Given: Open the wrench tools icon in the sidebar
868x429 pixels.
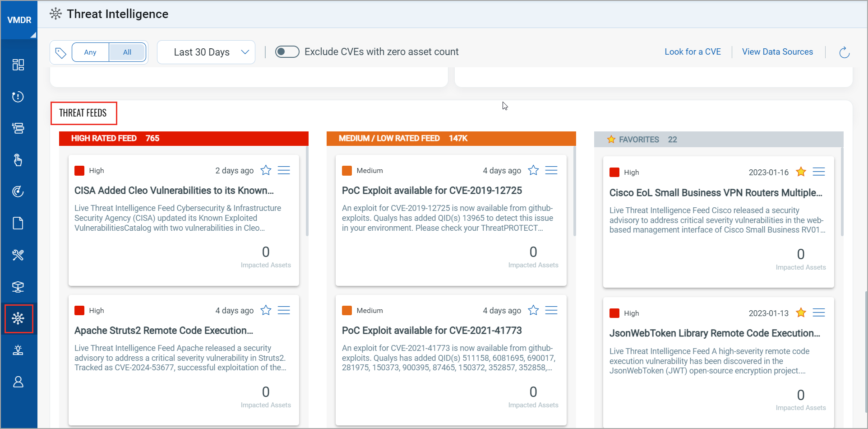Looking at the screenshot, I should click(18, 255).
